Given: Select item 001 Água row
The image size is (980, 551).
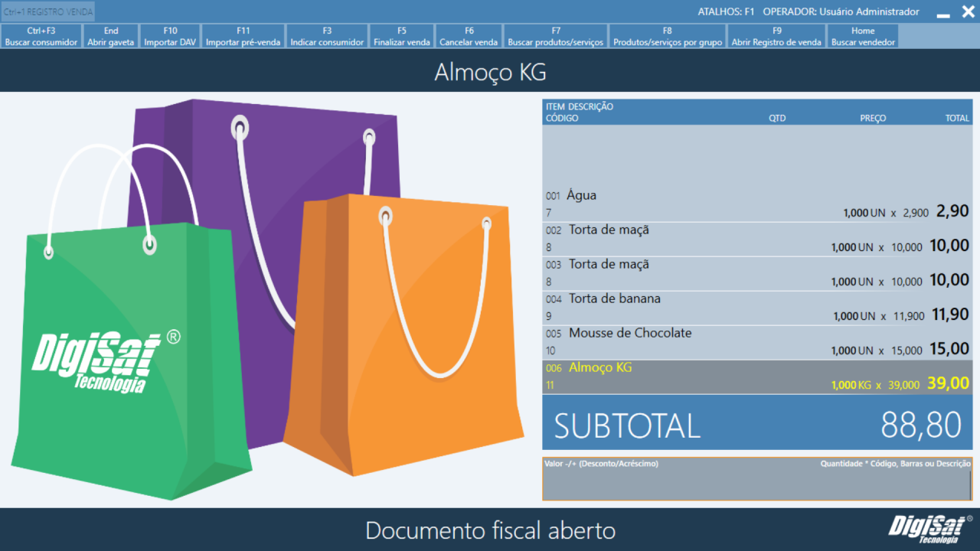Looking at the screenshot, I should tap(758, 204).
